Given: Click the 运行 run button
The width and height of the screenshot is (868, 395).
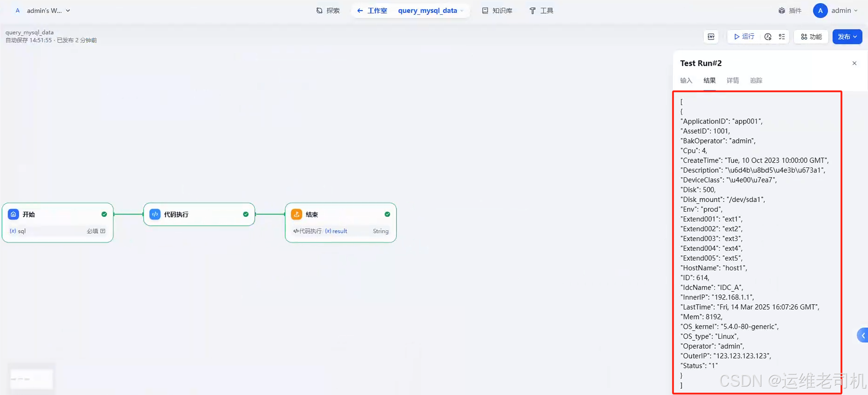Looking at the screenshot, I should point(744,37).
